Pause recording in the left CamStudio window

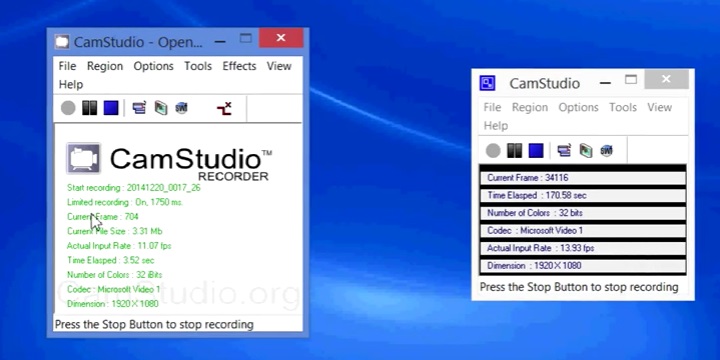(x=90, y=108)
